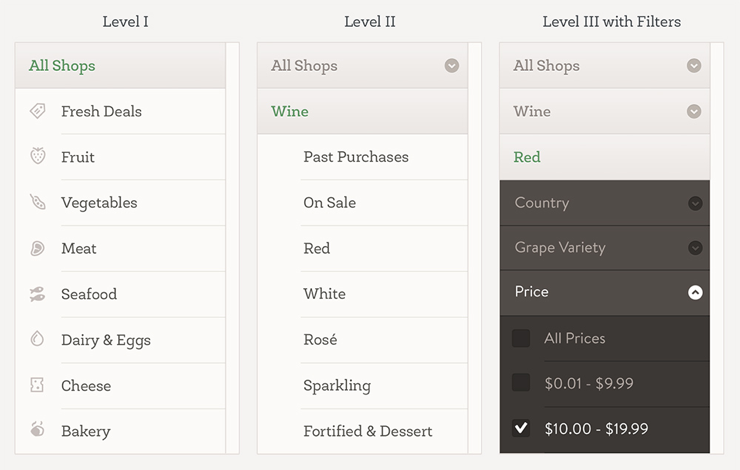The width and height of the screenshot is (740, 470).
Task: Open the White wine category
Action: pos(362,294)
